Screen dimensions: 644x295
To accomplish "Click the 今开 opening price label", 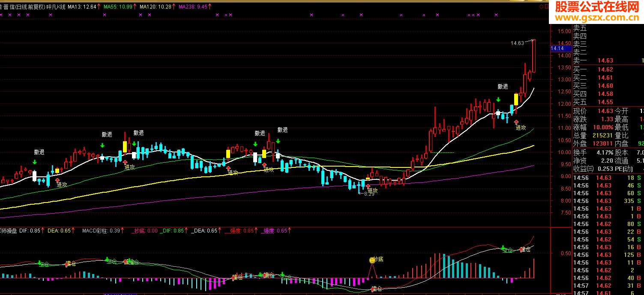I will 622,111.
